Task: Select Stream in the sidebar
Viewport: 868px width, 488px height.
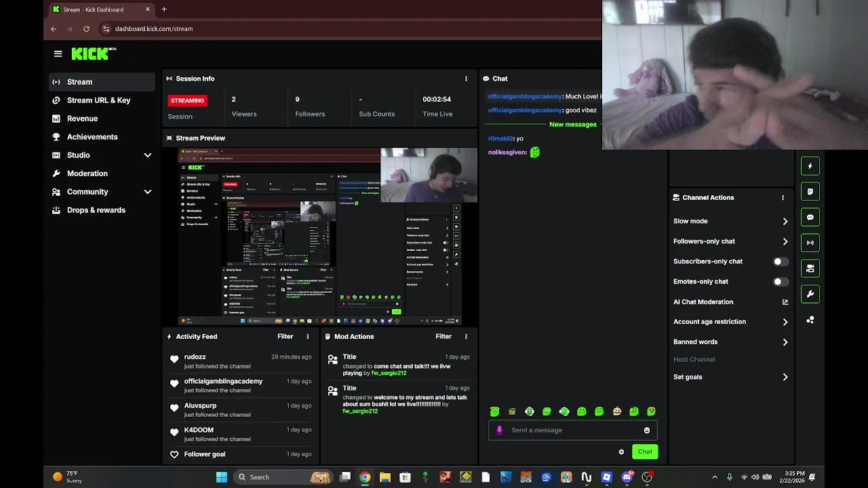Action: [102, 82]
